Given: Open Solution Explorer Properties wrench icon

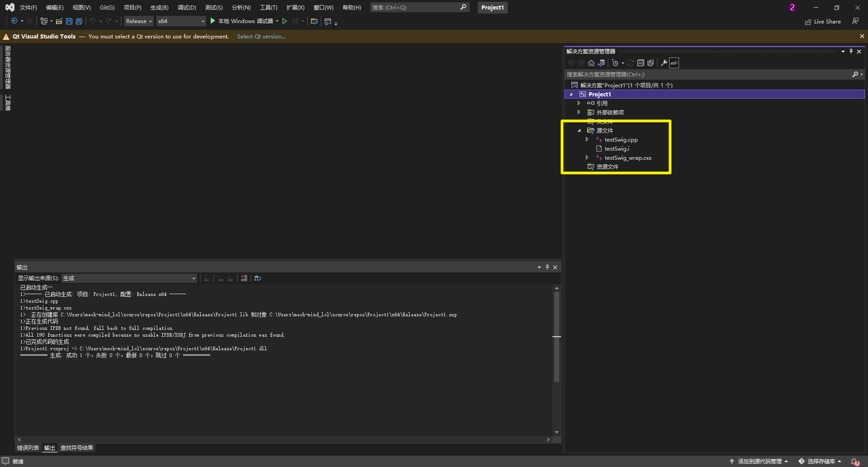Looking at the screenshot, I should coord(664,63).
